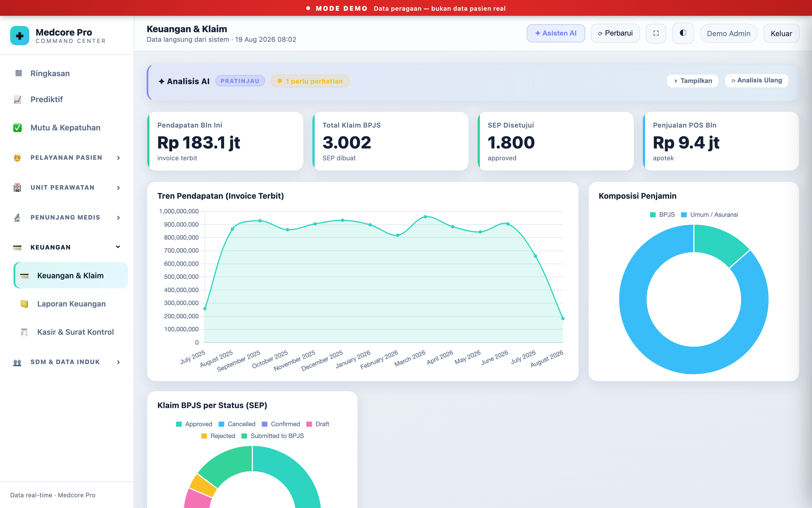Toggle the Umum / Asuransi legend entry
The image size is (812, 508).
pos(709,215)
